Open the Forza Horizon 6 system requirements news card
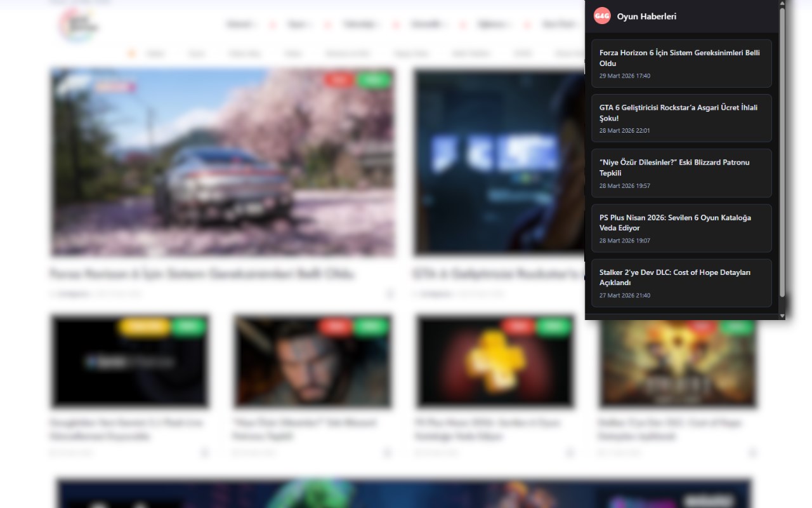812x508 pixels. pyautogui.click(x=681, y=63)
